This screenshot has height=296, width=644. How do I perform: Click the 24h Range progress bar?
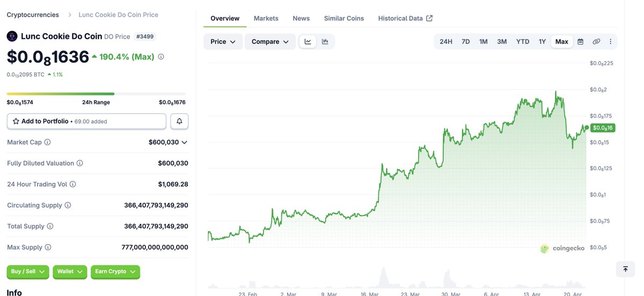96,94
